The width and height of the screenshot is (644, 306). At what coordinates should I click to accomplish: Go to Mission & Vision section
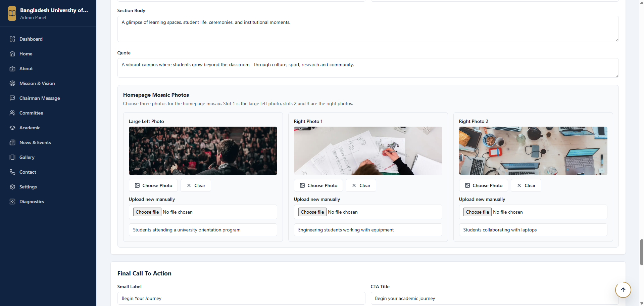48,83
